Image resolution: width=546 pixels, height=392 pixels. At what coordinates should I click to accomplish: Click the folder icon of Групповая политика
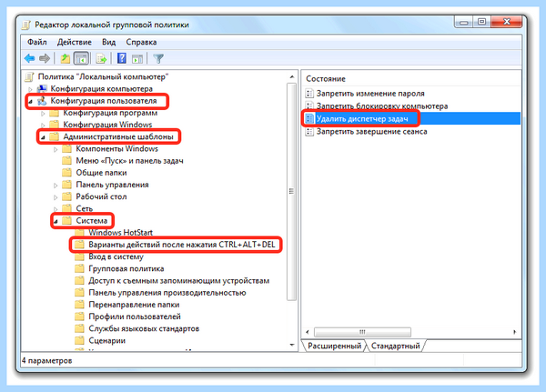(79, 268)
